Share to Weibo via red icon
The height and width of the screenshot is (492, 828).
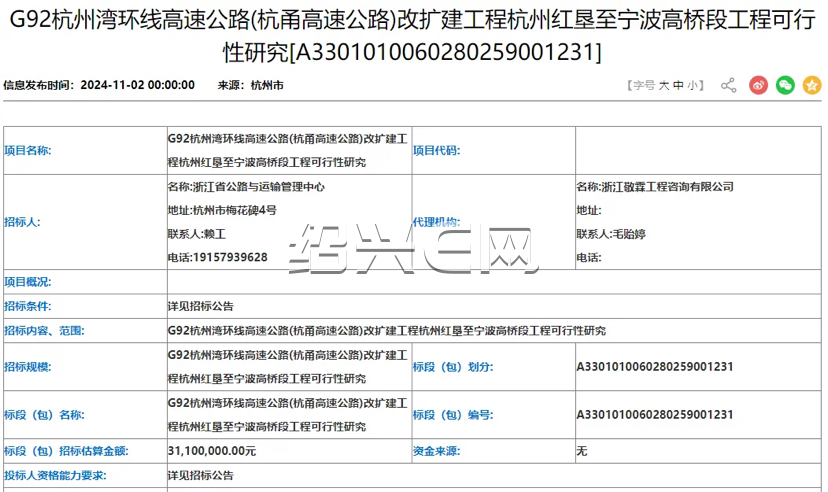[758, 85]
